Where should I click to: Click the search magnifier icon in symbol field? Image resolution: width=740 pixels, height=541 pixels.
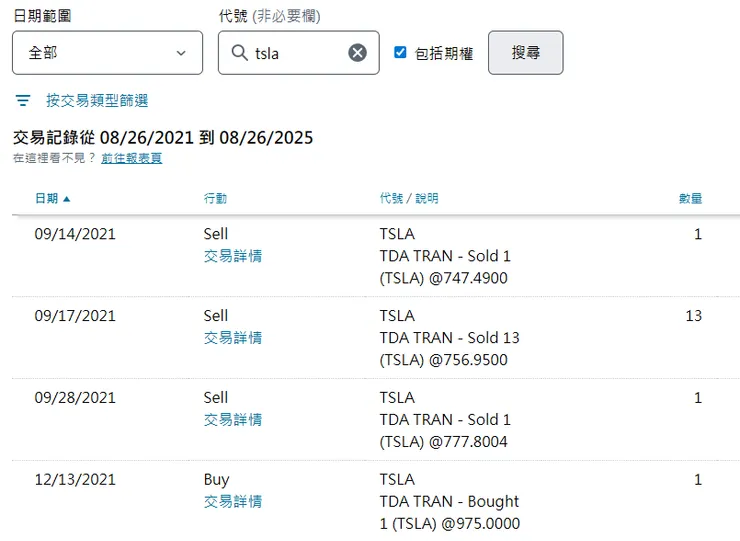coord(239,53)
